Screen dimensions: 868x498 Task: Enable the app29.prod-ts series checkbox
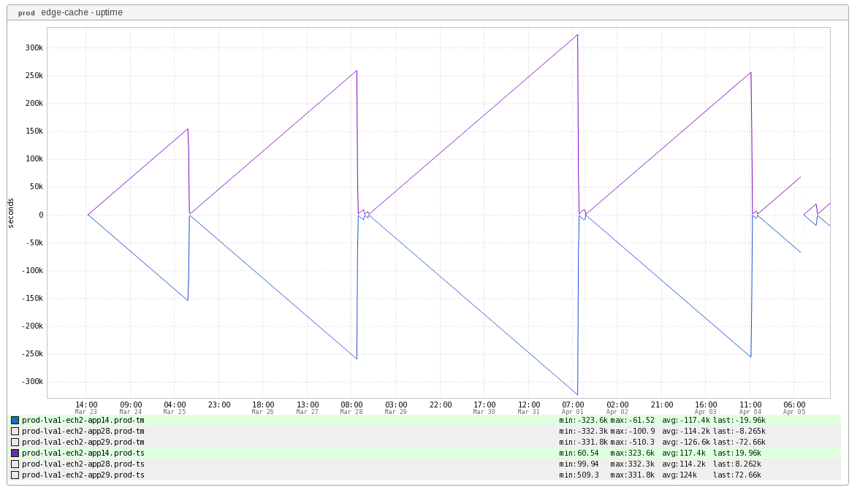click(15, 475)
